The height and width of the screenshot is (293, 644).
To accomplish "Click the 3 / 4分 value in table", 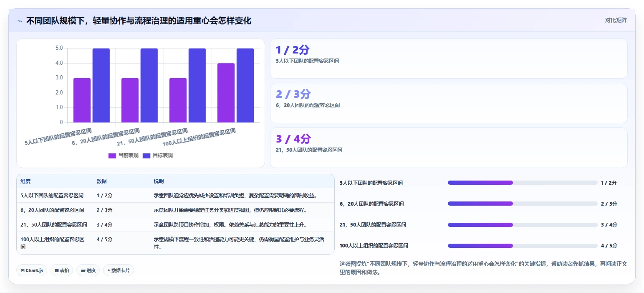I will [104, 224].
